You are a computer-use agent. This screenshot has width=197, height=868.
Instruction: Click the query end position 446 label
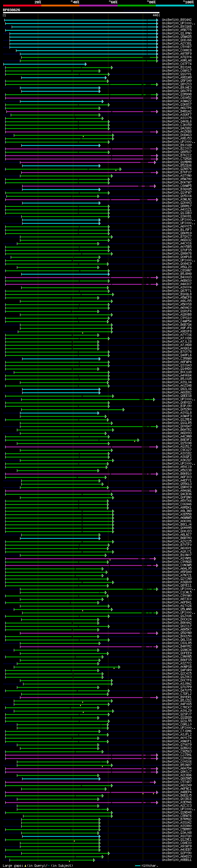coord(155,15)
